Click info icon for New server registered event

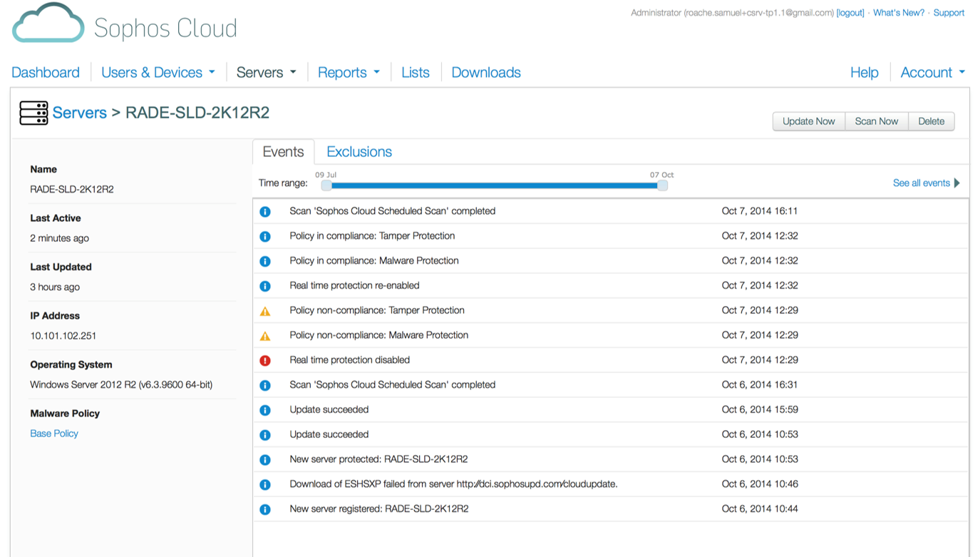point(265,509)
